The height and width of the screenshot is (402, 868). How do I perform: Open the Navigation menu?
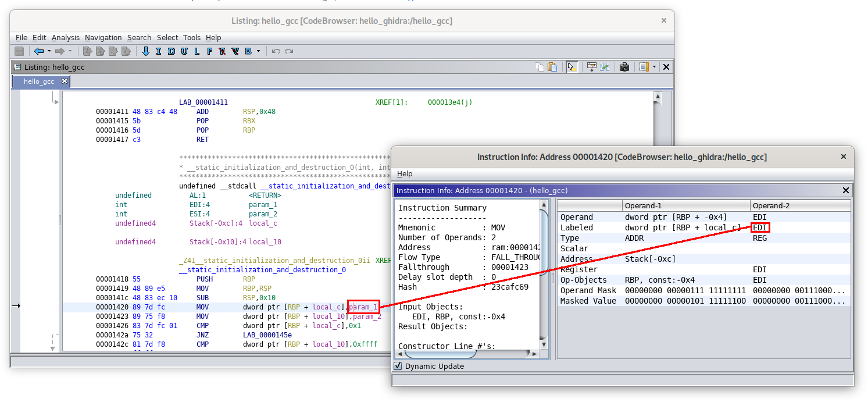(x=103, y=37)
